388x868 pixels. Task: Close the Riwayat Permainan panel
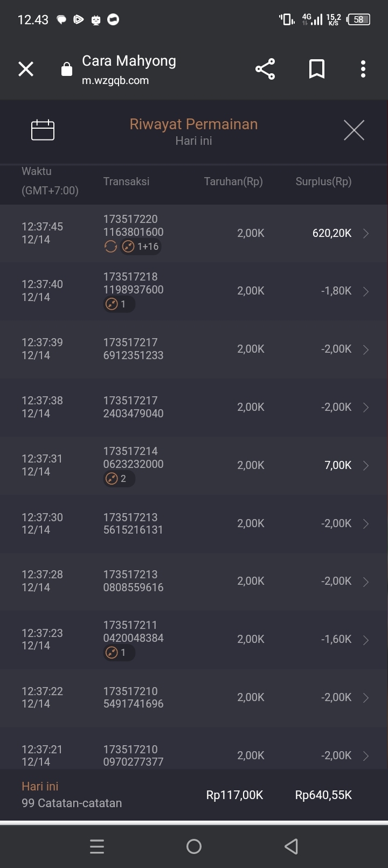(354, 130)
